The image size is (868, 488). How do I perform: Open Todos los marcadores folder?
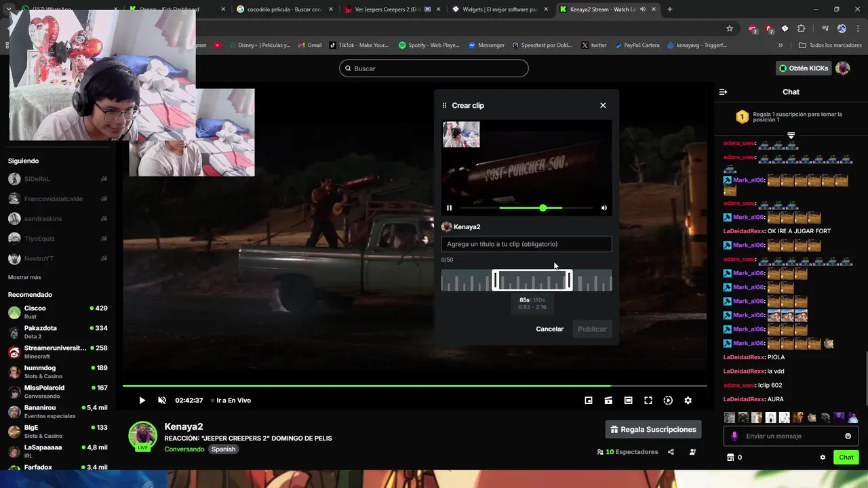[x=830, y=45]
